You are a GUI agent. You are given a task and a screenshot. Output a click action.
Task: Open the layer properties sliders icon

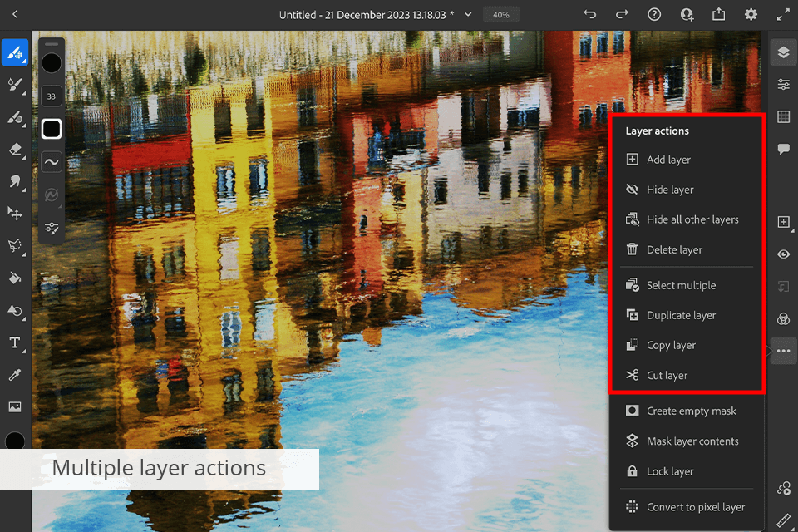click(x=783, y=85)
